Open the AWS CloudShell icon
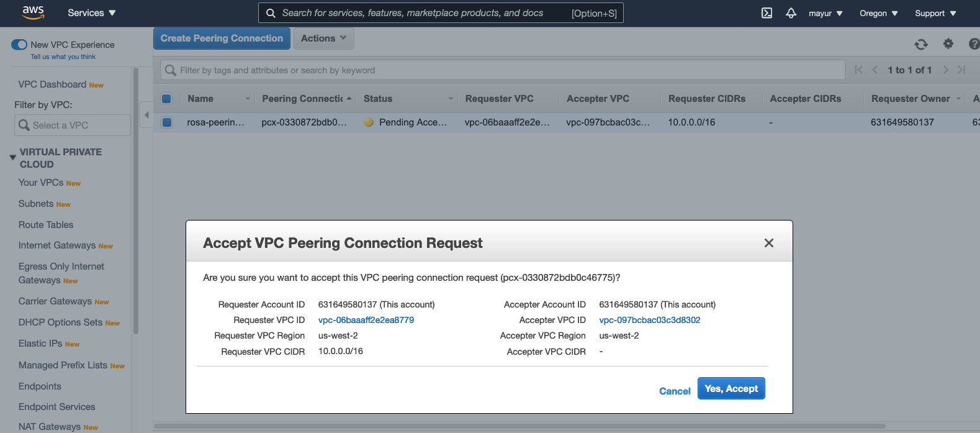980x433 pixels. [x=766, y=13]
